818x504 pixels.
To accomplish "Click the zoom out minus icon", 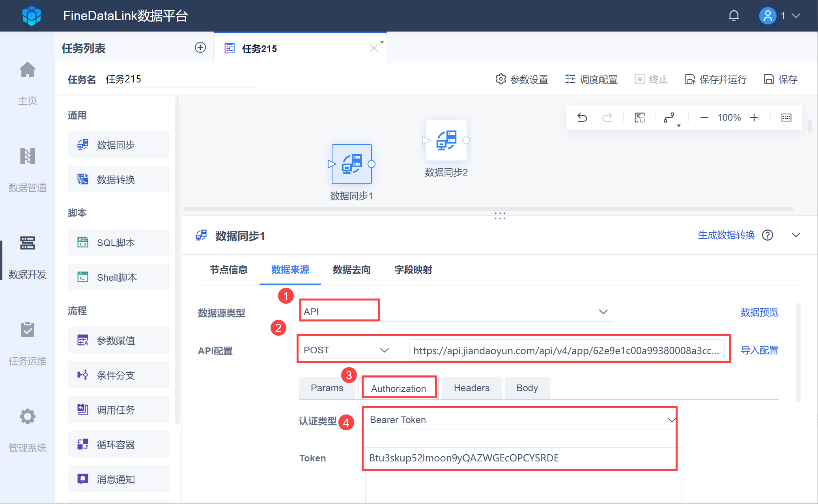I will [x=704, y=118].
